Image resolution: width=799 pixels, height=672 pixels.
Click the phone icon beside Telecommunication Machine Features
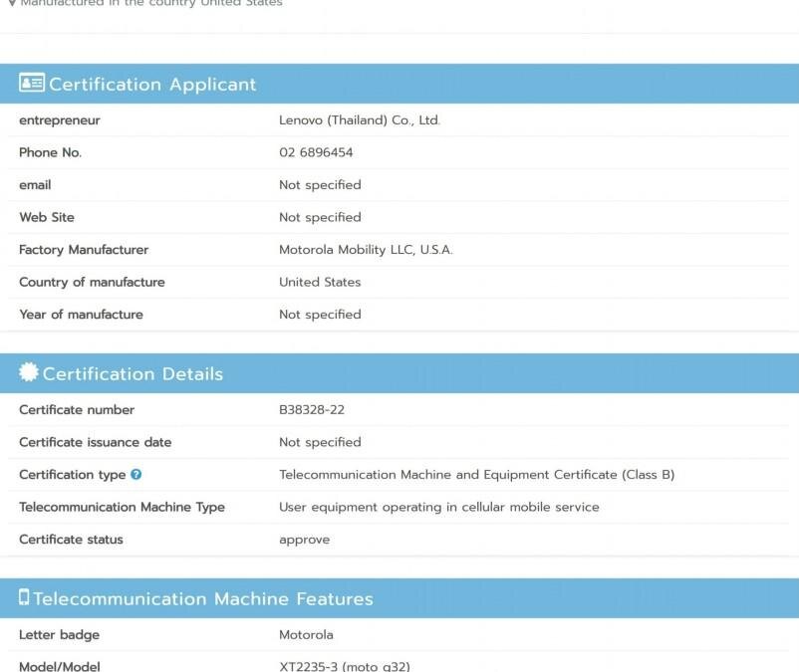click(25, 597)
